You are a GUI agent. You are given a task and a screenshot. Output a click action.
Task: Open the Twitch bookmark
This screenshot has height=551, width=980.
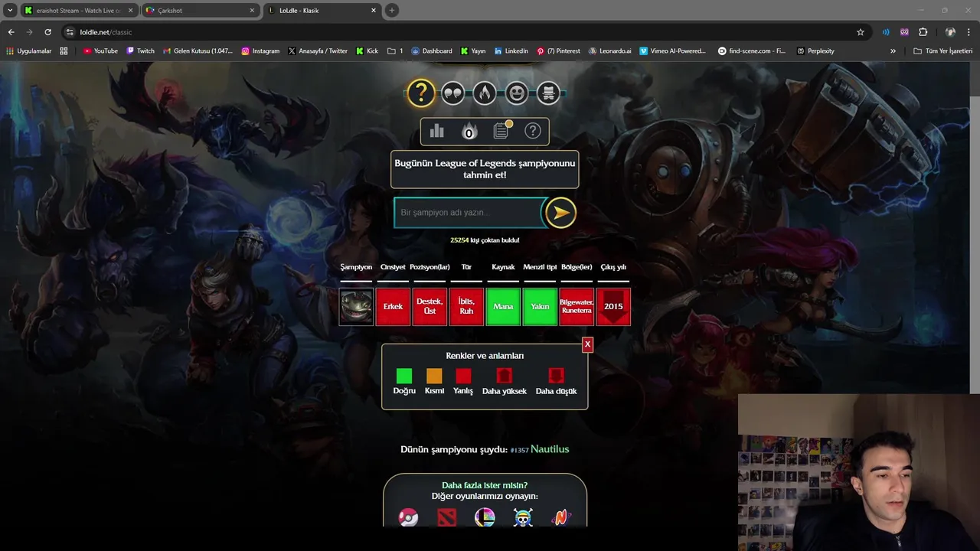tap(140, 51)
